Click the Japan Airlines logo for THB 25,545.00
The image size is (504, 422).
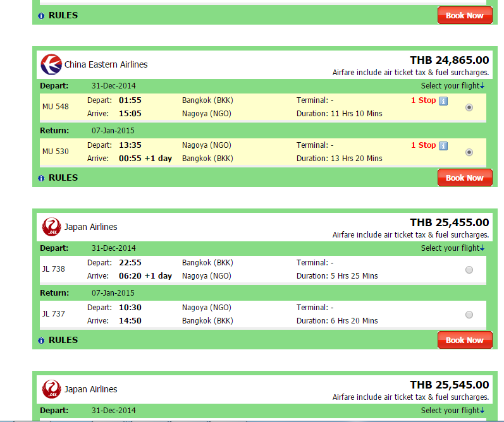coord(51,389)
